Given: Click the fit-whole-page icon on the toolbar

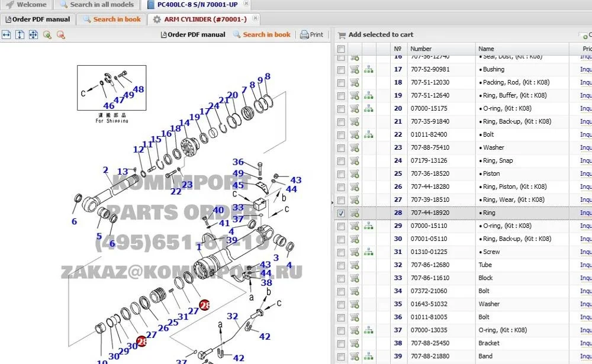Looking at the screenshot, I should pyautogui.click(x=34, y=35).
